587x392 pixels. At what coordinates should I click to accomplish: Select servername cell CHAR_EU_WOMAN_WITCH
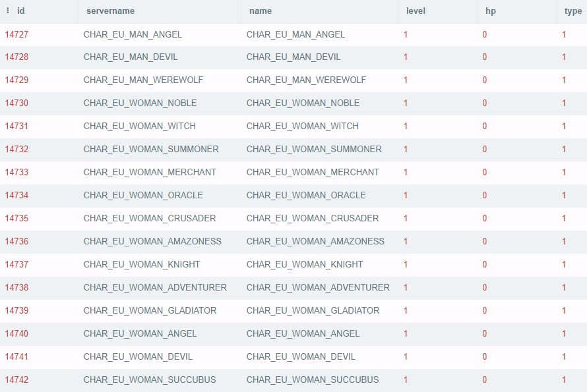[139, 126]
